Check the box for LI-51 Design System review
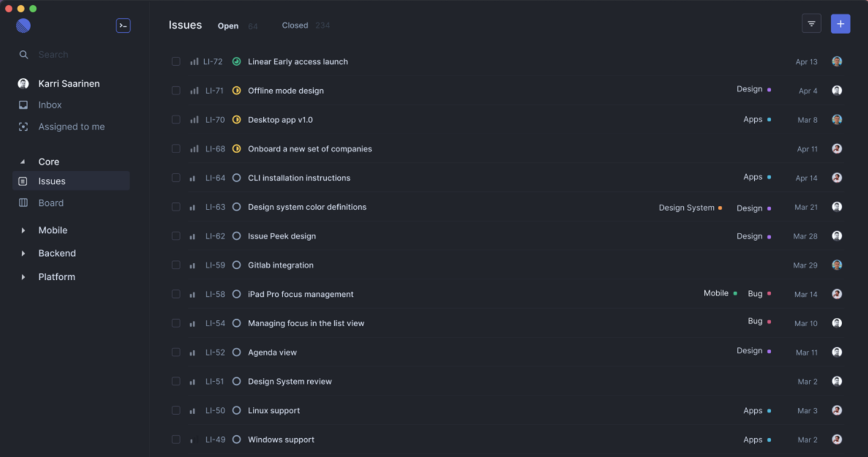The height and width of the screenshot is (457, 868). (176, 381)
